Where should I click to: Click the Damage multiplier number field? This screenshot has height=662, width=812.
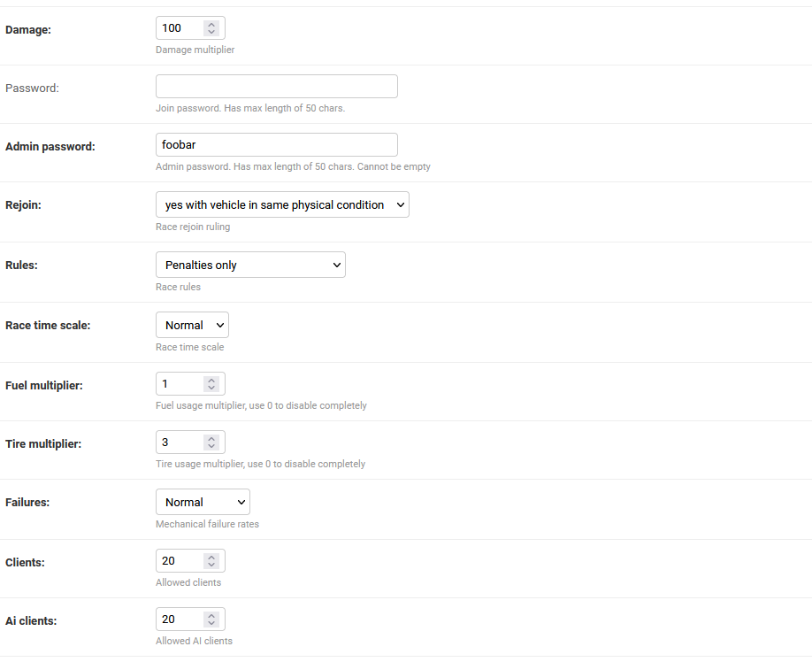(x=180, y=28)
